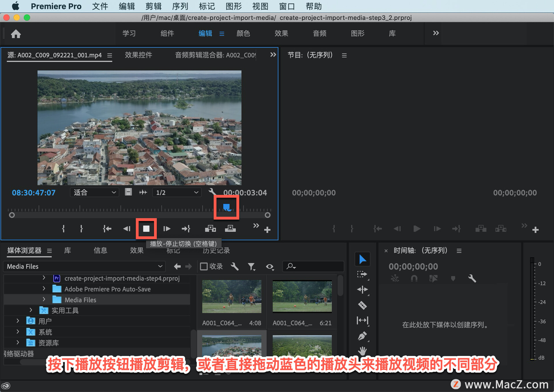Select the Hand tool
554x392 pixels.
click(362, 351)
